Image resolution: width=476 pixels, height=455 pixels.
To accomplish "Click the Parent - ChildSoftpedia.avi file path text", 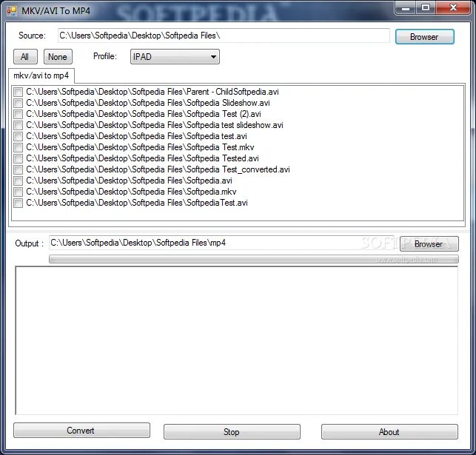I will pyautogui.click(x=152, y=92).
